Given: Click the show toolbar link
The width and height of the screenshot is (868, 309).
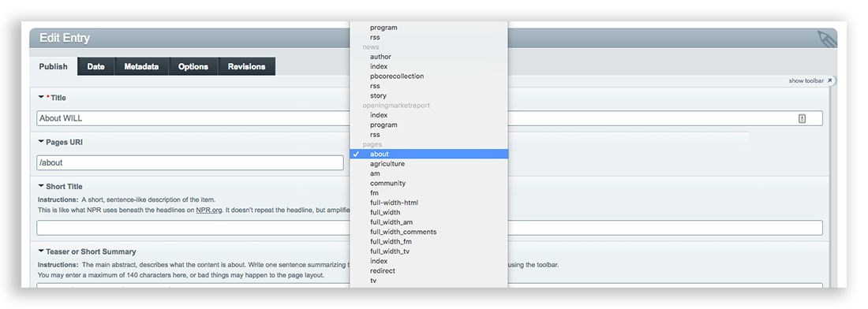Looking at the screenshot, I should click(x=806, y=80).
